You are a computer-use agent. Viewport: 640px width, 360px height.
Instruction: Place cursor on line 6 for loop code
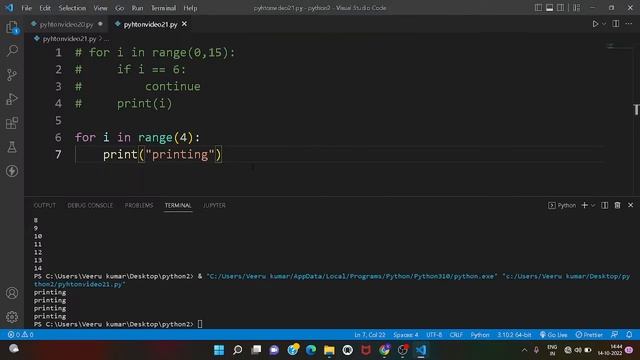tap(138, 137)
